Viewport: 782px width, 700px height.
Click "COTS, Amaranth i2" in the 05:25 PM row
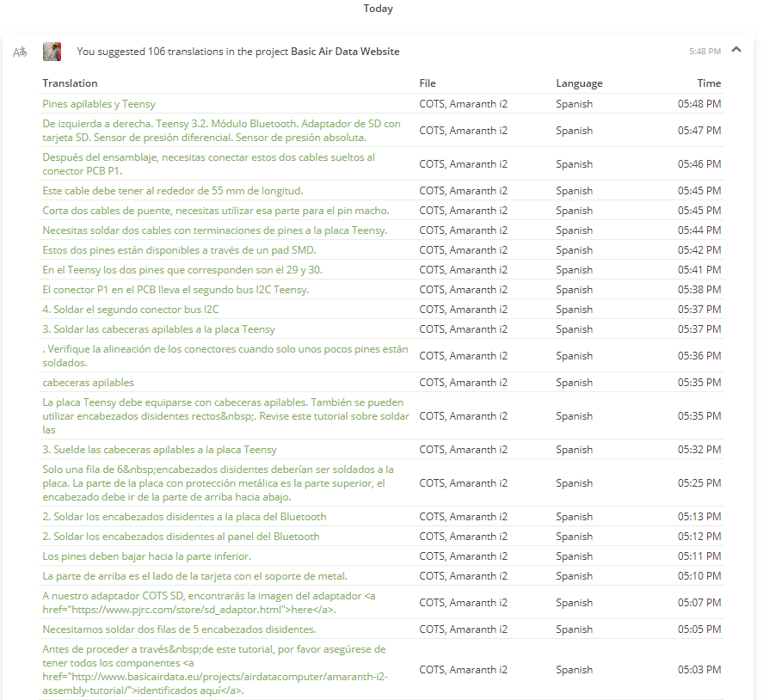click(x=464, y=482)
